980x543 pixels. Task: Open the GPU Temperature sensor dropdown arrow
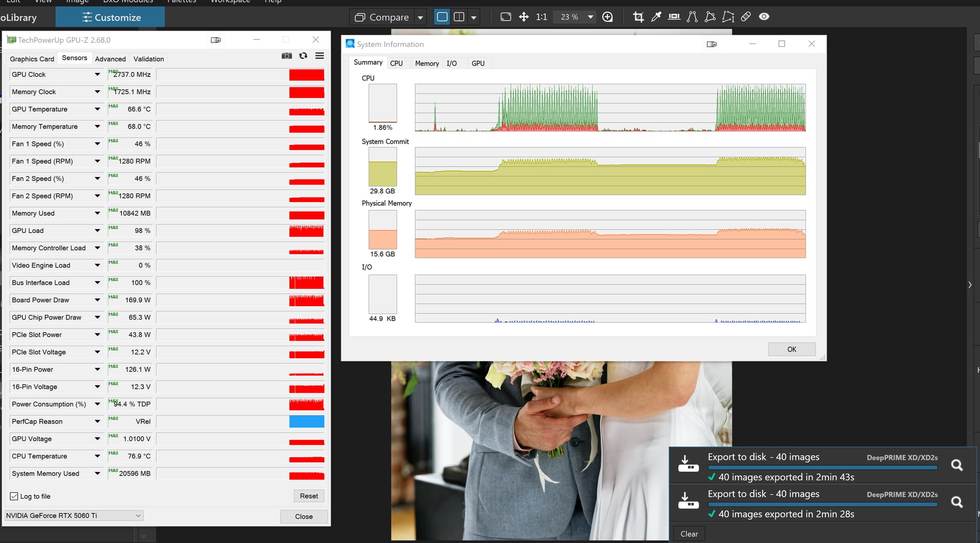[97, 109]
